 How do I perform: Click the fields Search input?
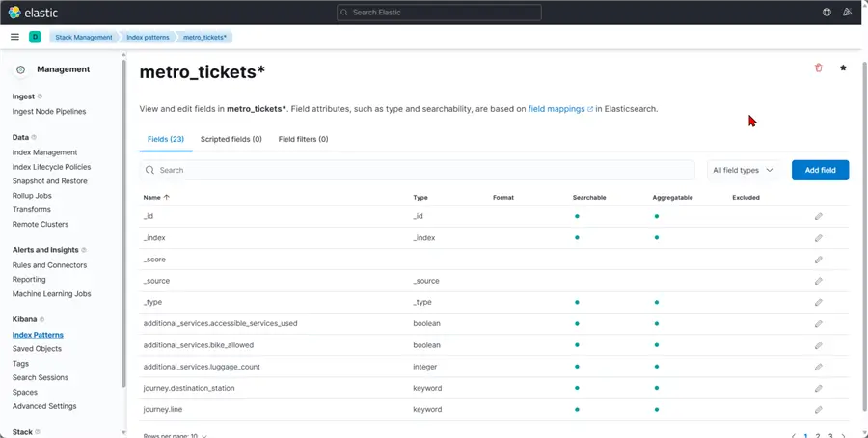pos(418,170)
